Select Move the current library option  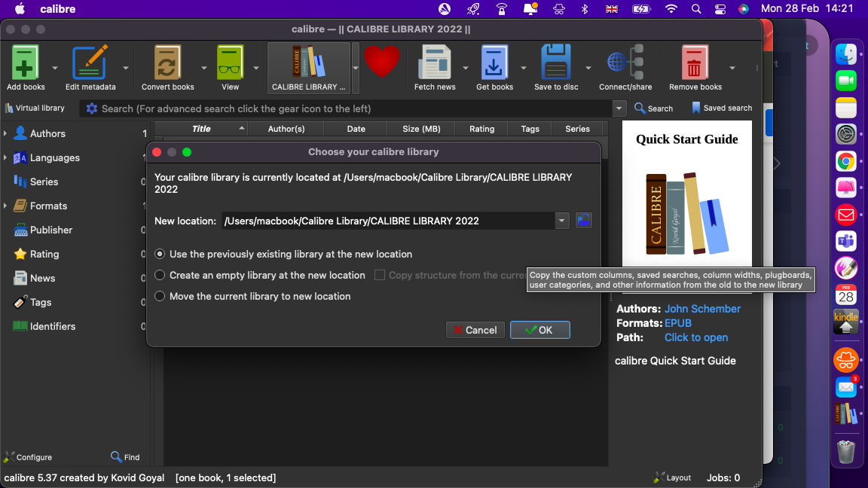coord(253,296)
